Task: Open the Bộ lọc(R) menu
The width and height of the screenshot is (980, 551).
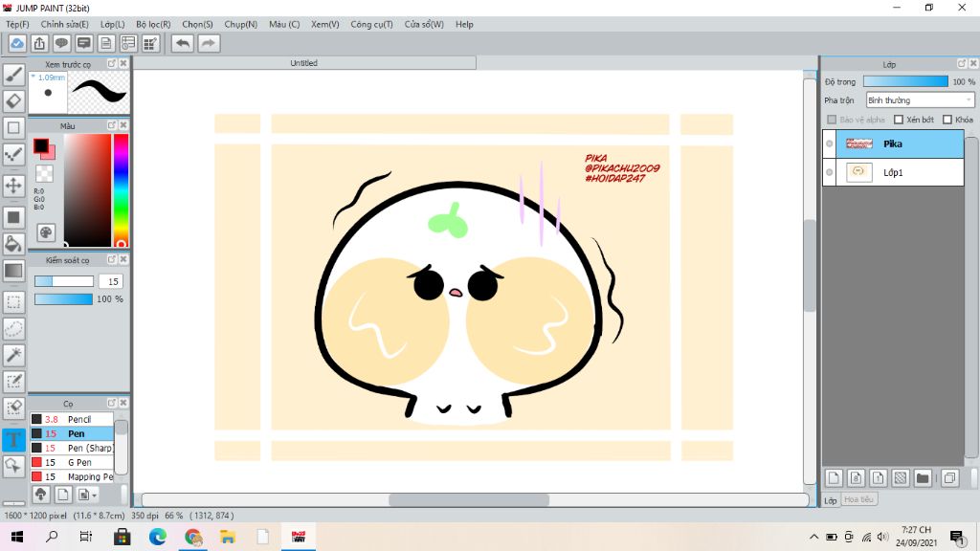Action: (x=153, y=24)
